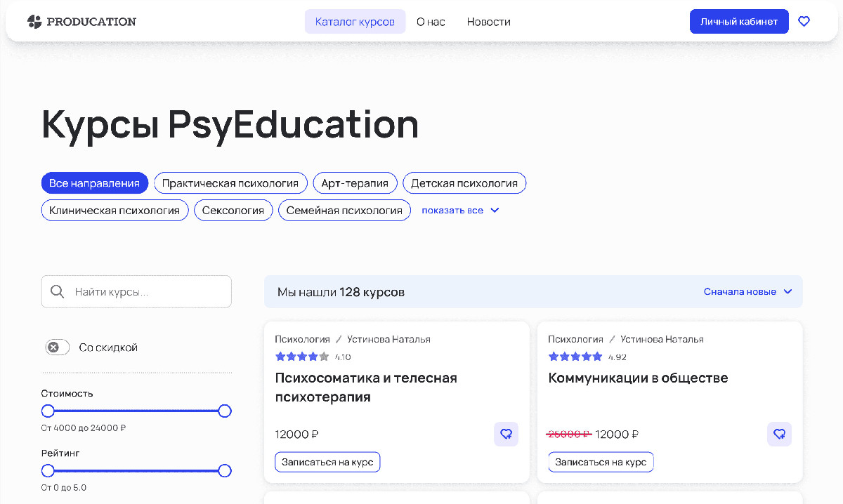Click Психология category in Психосоматика card
Viewport: 843px width, 504px height.
[302, 339]
